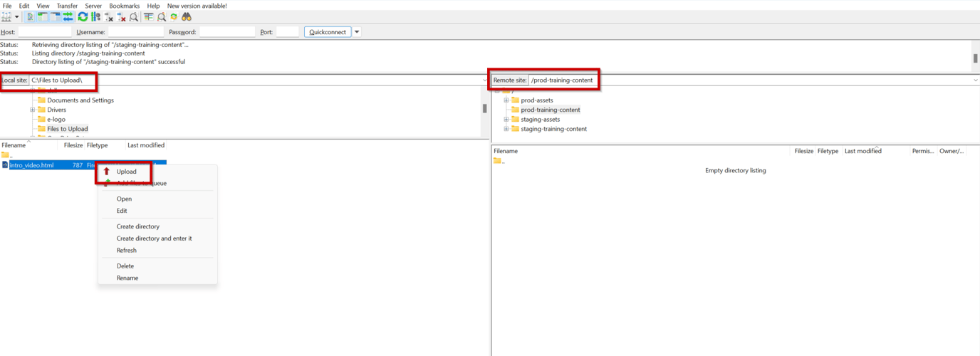Select the prod-training-content remote folder
Screen dimensions: 980x356
(x=551, y=110)
